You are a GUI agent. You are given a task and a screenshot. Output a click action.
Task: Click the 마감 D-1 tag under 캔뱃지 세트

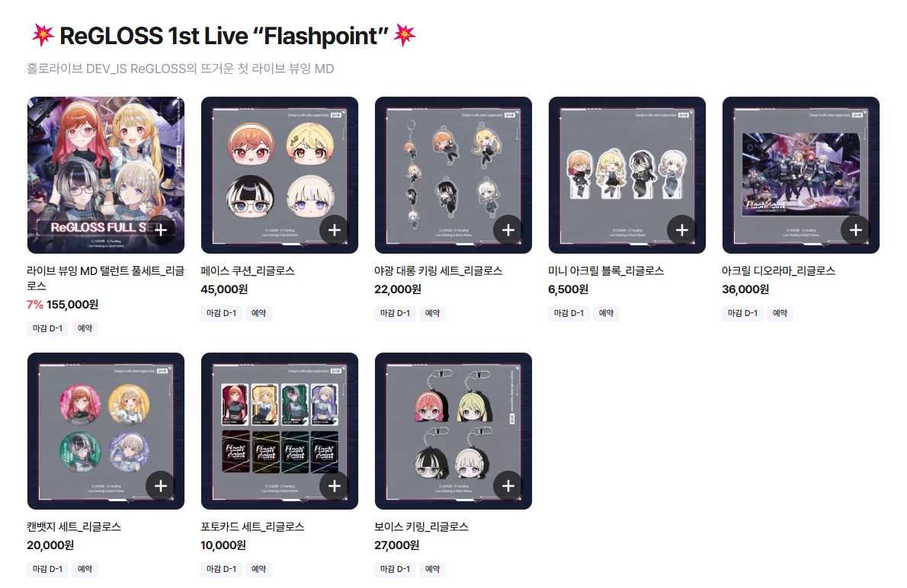47,570
